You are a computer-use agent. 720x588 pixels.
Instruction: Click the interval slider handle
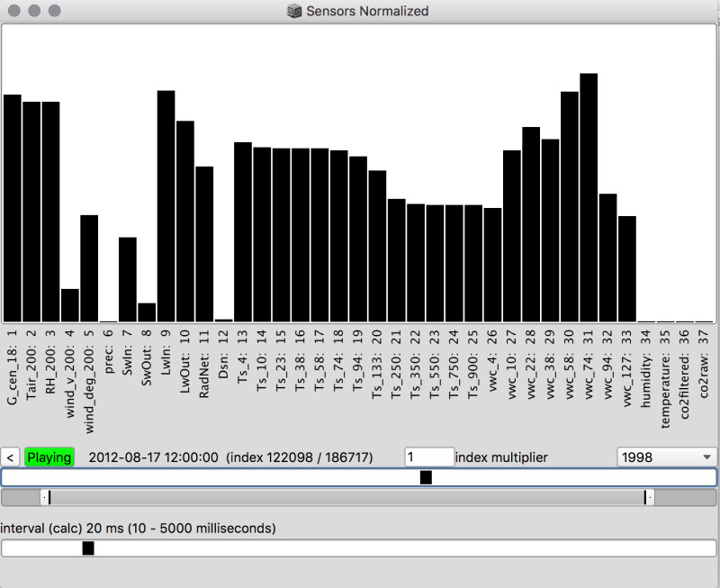coord(86,547)
